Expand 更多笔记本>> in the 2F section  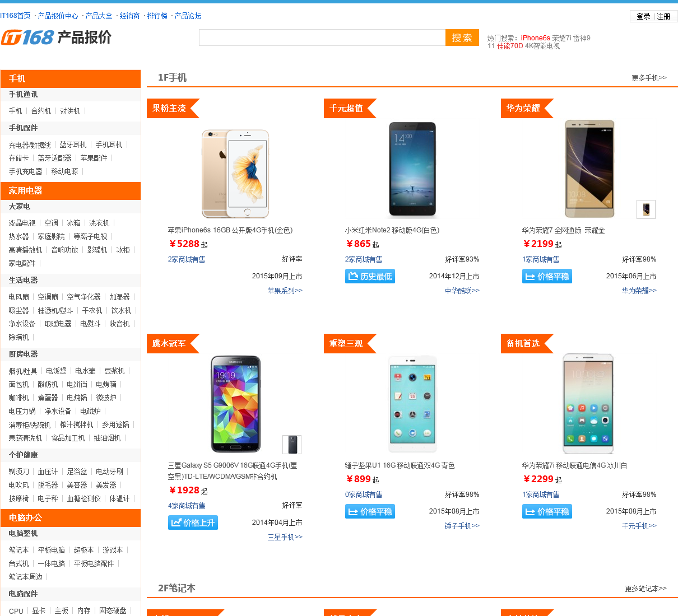pyautogui.click(x=646, y=589)
